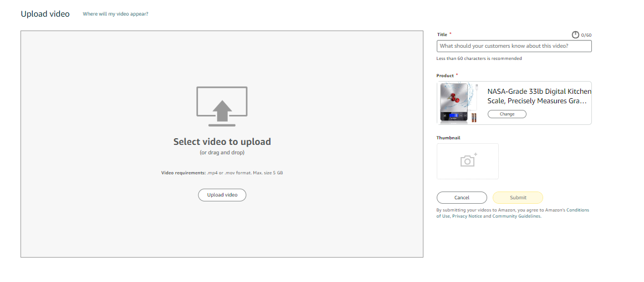Click the Cancel button
This screenshot has width=644, height=282.
(462, 198)
